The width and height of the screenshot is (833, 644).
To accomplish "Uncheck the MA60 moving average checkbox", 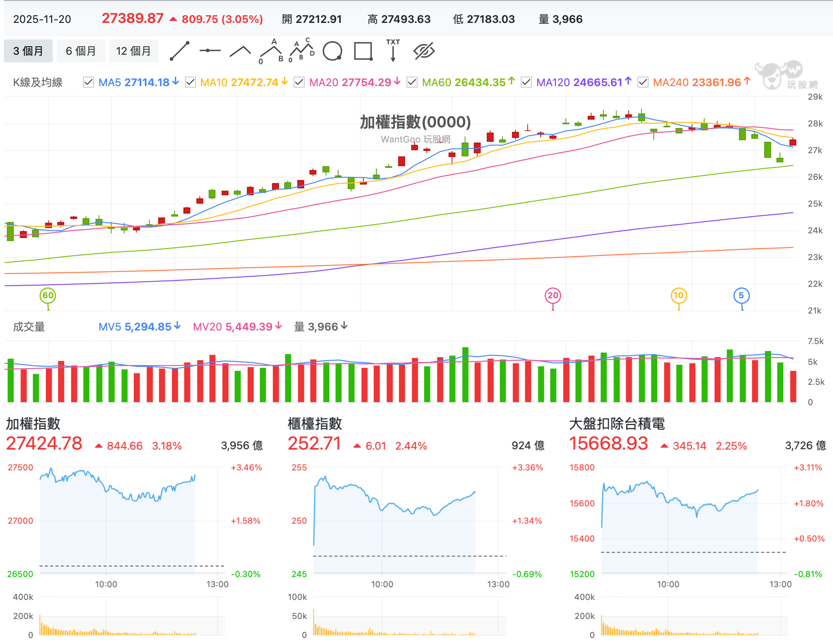I will (412, 82).
